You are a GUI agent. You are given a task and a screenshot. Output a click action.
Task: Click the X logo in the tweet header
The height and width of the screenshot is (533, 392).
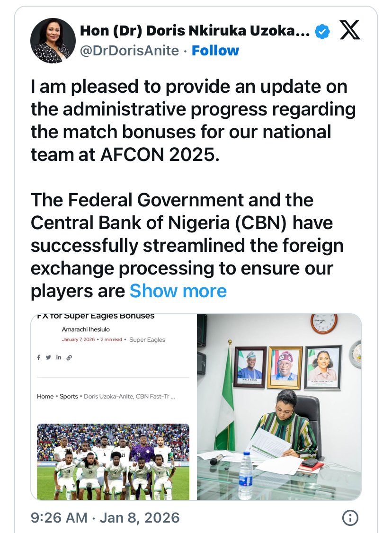coord(350,31)
